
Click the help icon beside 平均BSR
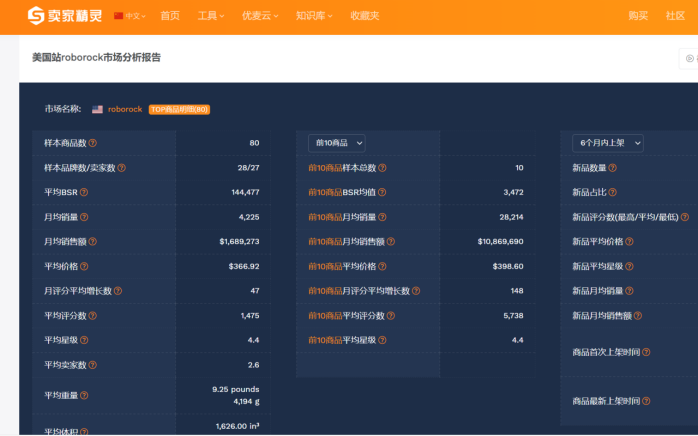click(x=84, y=192)
